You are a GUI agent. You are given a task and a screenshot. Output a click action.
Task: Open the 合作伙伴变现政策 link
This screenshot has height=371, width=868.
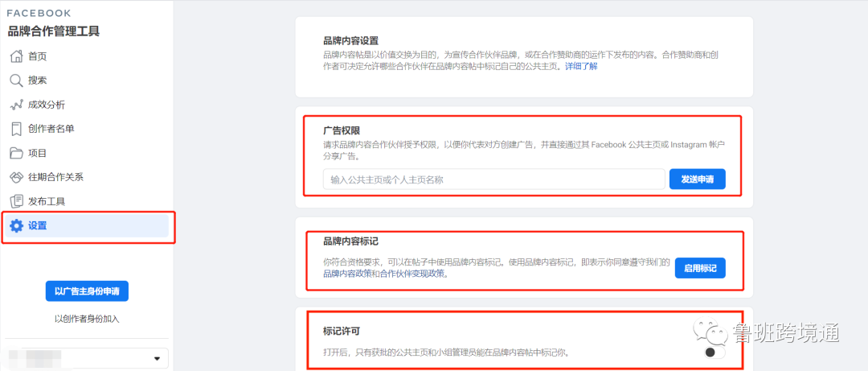(411, 274)
